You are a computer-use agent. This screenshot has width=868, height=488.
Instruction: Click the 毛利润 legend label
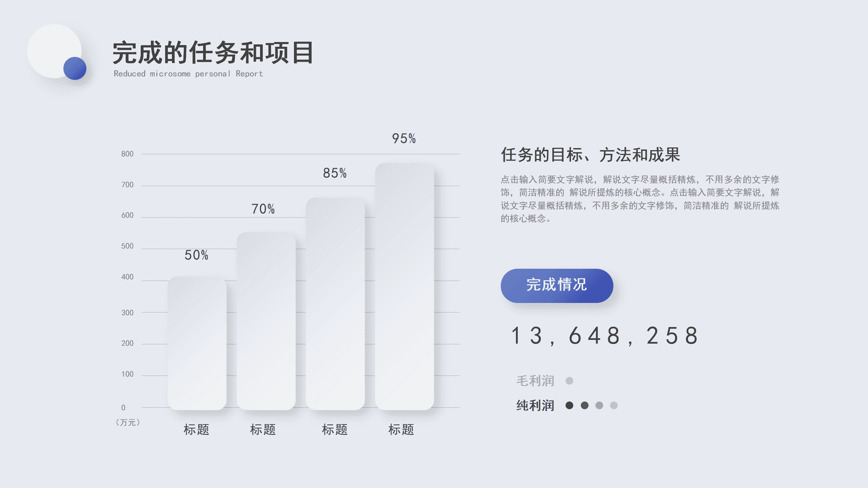pos(535,381)
